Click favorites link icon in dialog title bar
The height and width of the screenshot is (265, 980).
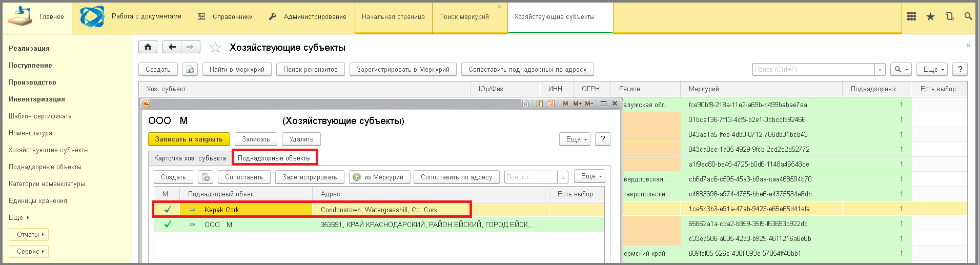coord(525,104)
